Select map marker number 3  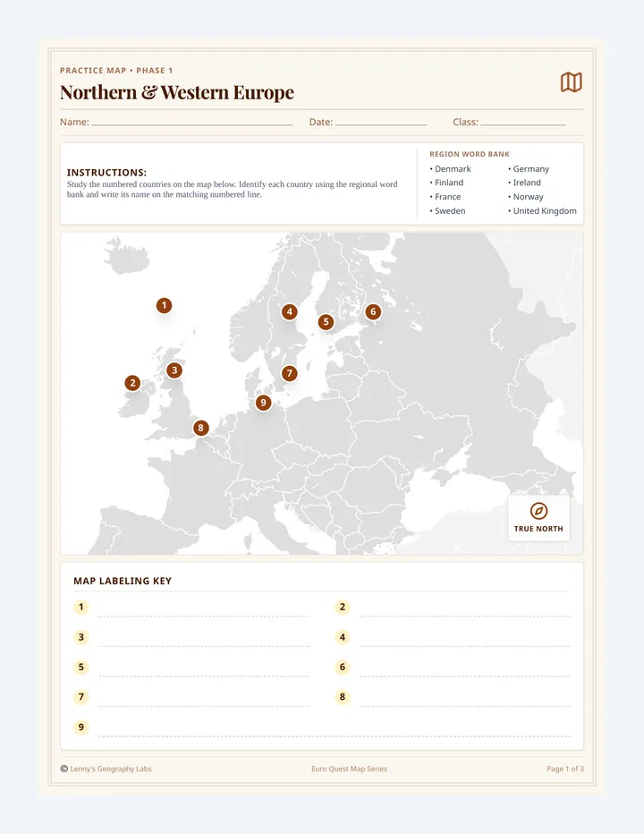(174, 370)
